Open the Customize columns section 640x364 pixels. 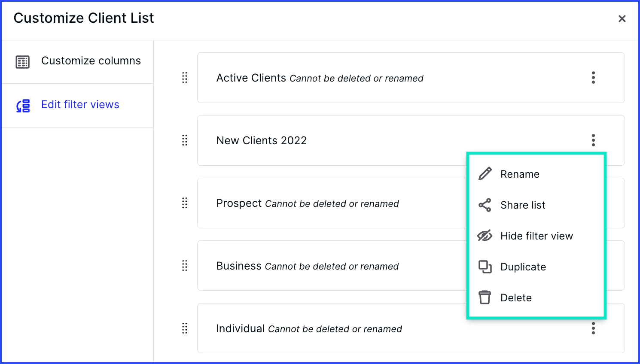coord(78,62)
